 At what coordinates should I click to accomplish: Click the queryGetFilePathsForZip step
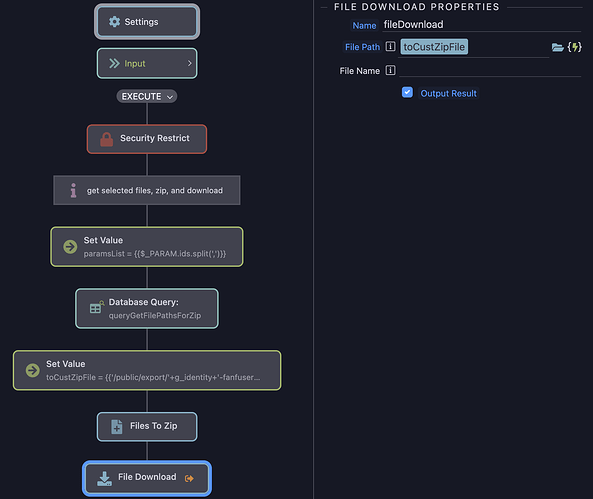[147, 309]
